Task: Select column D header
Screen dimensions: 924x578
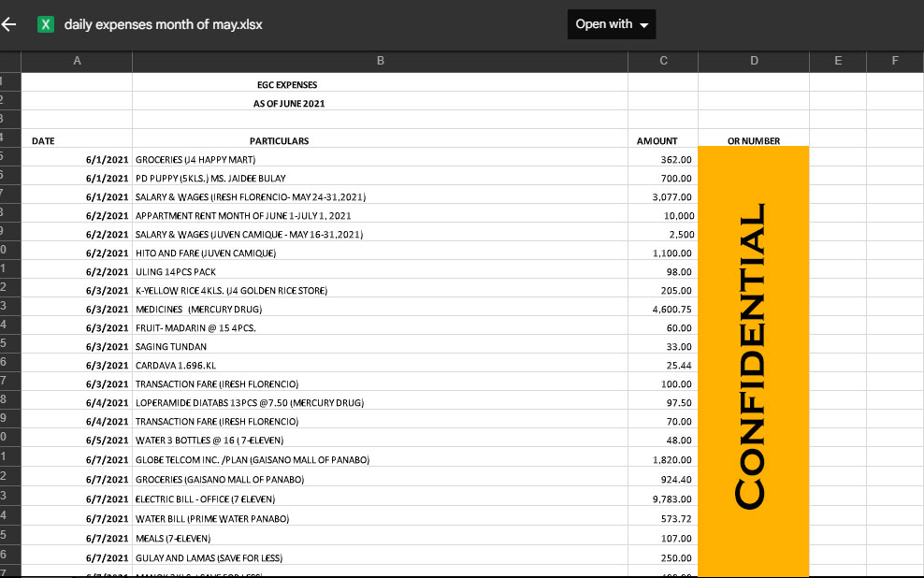Action: (x=754, y=61)
